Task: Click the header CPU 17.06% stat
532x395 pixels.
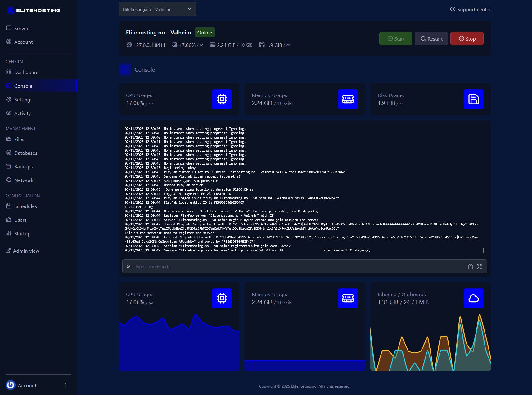Action: coord(188,45)
